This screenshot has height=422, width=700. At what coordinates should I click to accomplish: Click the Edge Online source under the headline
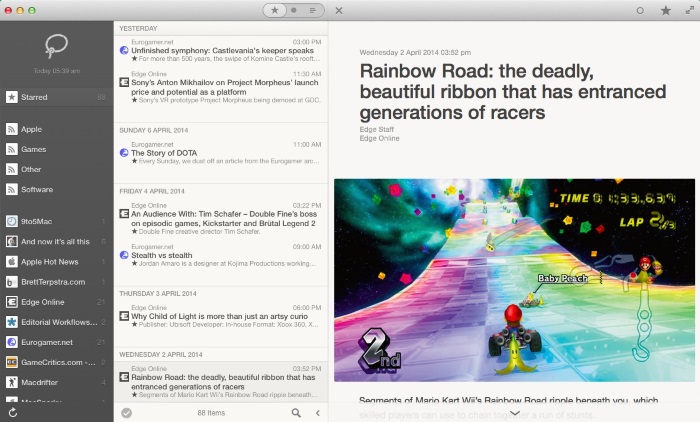pyautogui.click(x=379, y=138)
